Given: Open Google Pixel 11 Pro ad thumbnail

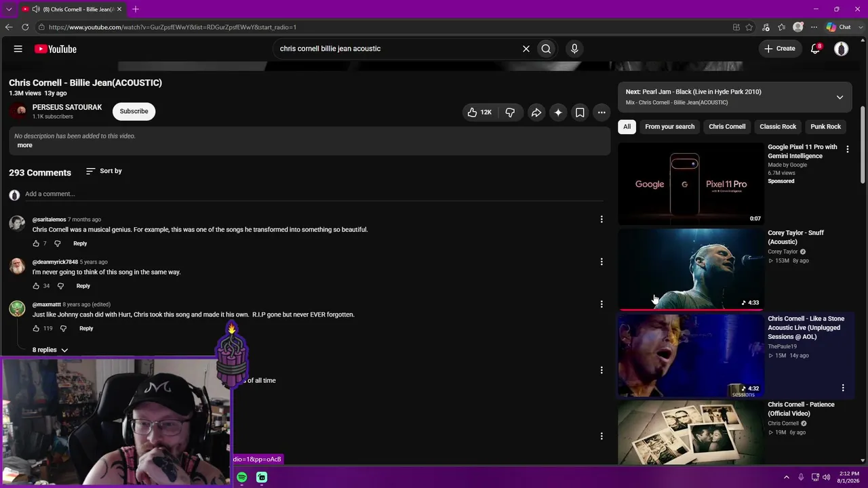Looking at the screenshot, I should tap(690, 184).
